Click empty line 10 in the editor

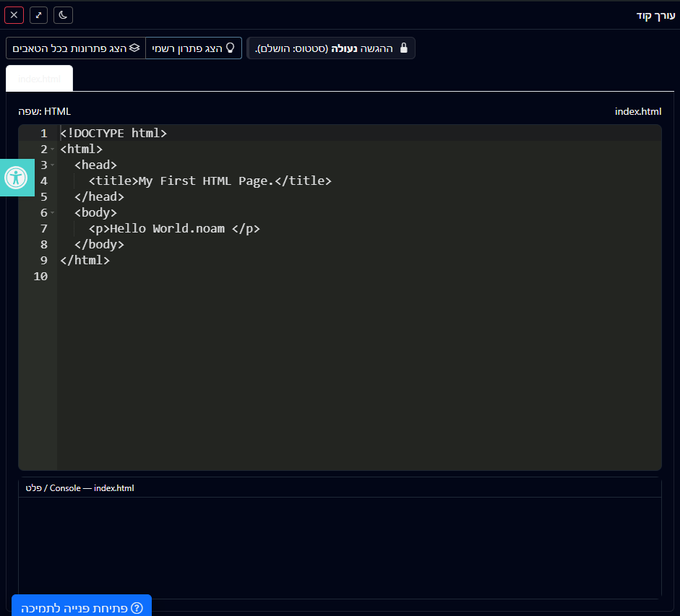359,276
